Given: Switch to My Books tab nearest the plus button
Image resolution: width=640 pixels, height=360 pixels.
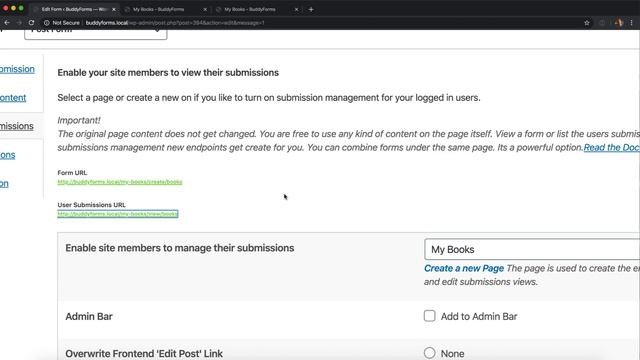Looking at the screenshot, I should point(250,9).
